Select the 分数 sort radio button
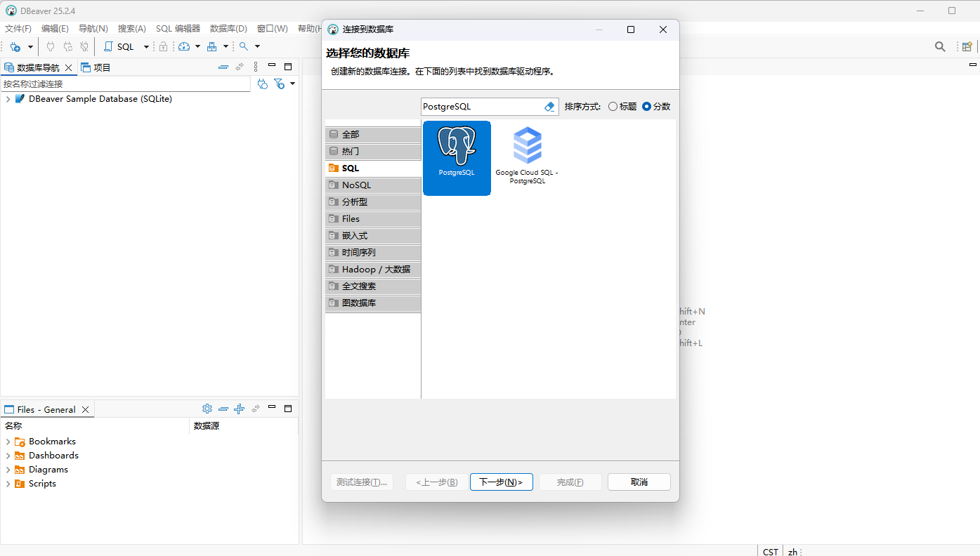 coord(656,107)
